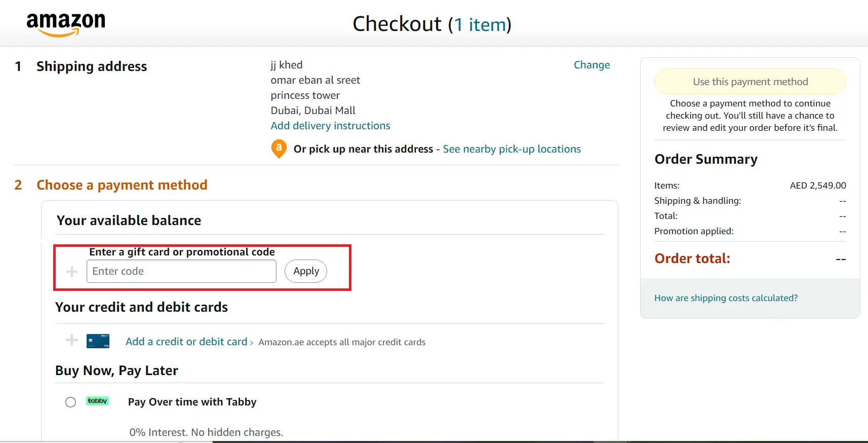Click the 'princess tower' address line
Viewport: 868px width, 443px height.
[305, 95]
